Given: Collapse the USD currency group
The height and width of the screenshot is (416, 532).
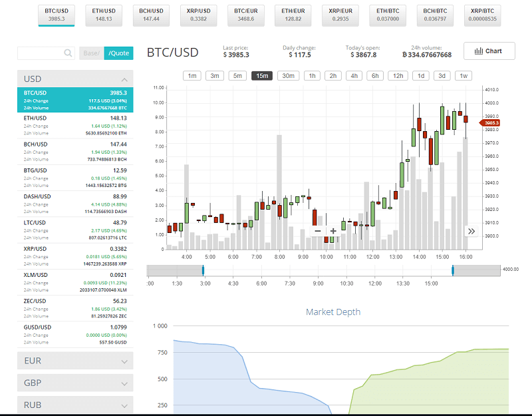Looking at the screenshot, I should click(74, 79).
